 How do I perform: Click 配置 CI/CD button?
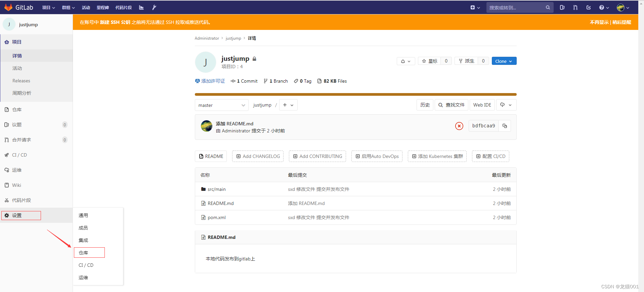(490, 156)
